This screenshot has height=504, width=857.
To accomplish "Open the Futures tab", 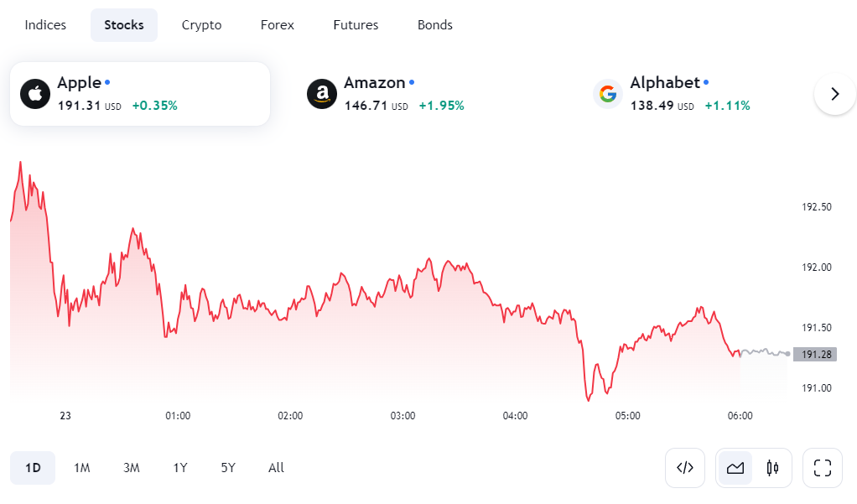I will (x=356, y=25).
